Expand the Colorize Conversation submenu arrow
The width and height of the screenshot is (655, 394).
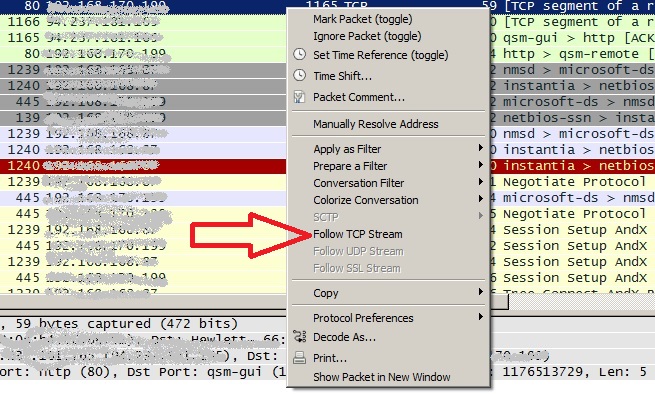click(x=480, y=199)
